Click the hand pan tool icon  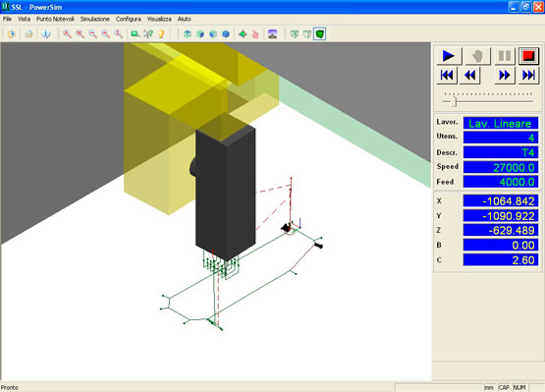[x=255, y=33]
